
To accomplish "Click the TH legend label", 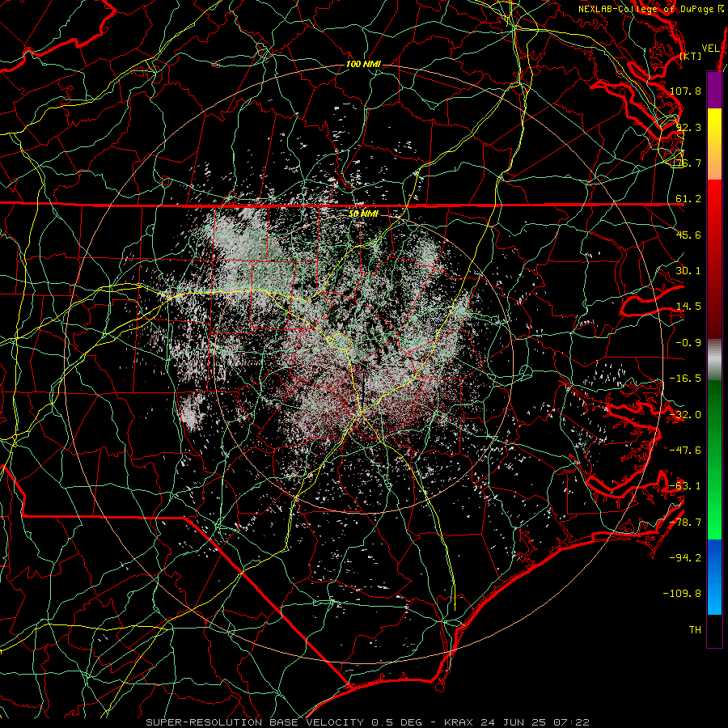I will click(695, 630).
